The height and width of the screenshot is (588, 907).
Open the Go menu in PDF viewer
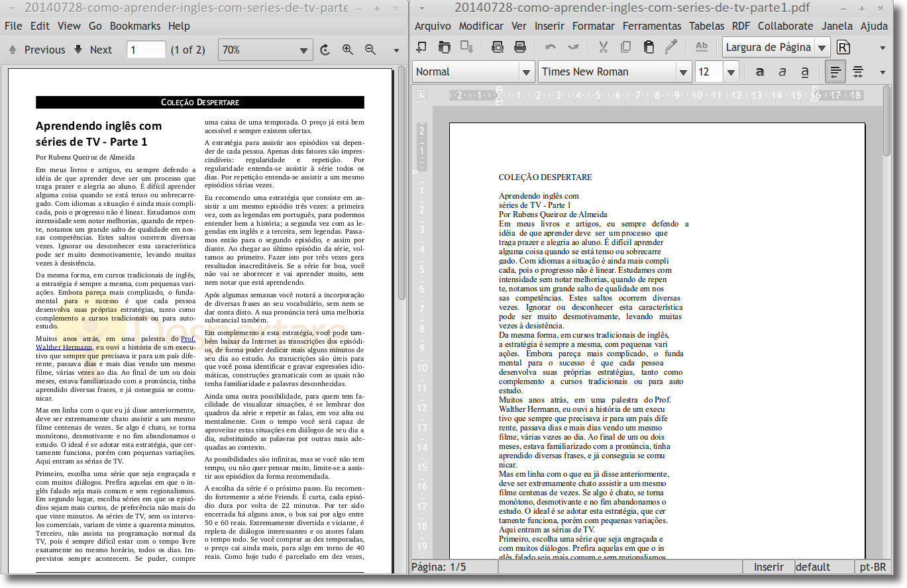coord(95,26)
